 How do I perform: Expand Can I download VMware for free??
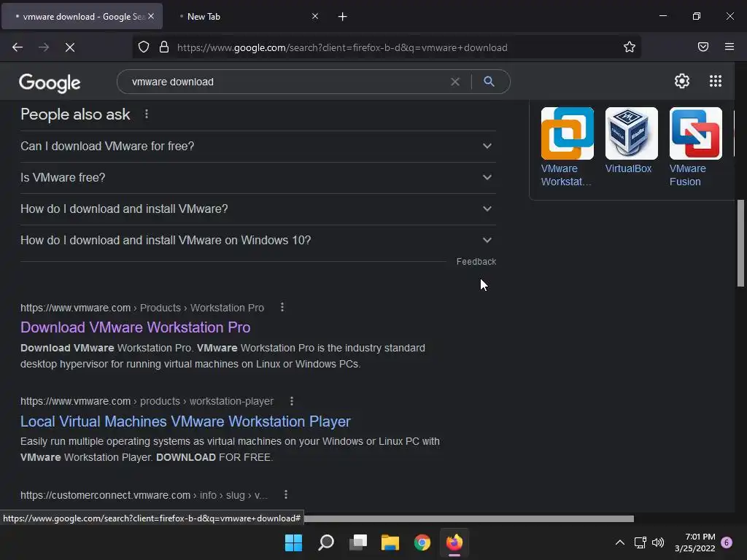coord(258,146)
